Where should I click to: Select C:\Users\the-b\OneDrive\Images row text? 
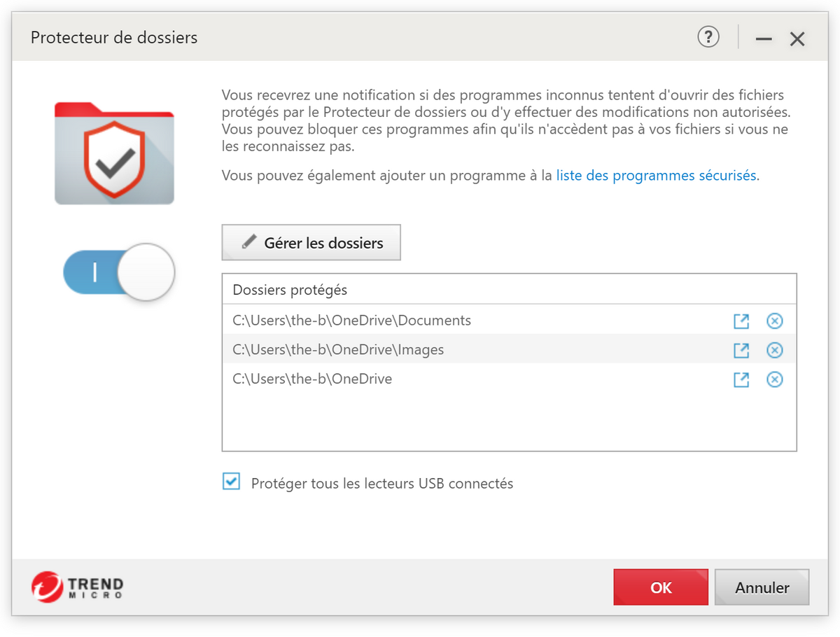coord(338,350)
